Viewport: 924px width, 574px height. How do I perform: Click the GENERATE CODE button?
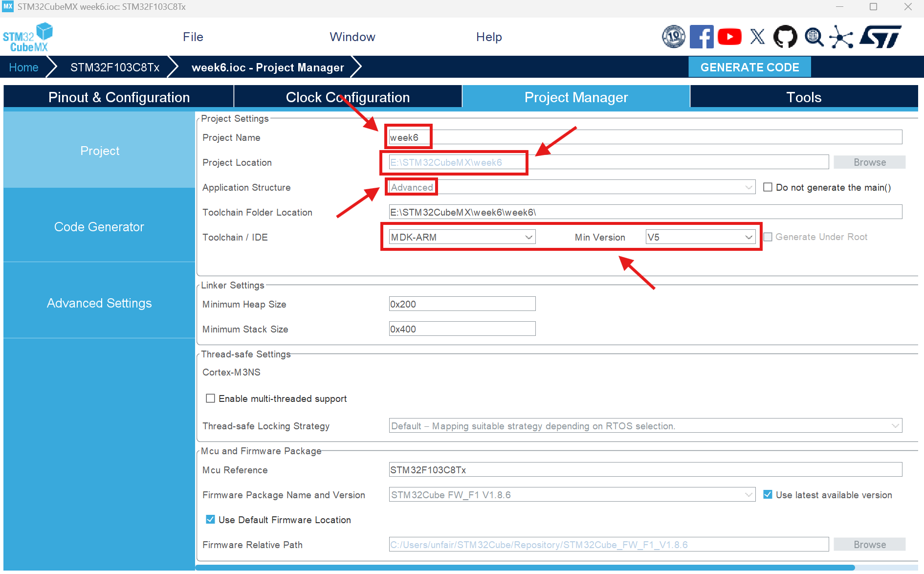(749, 67)
